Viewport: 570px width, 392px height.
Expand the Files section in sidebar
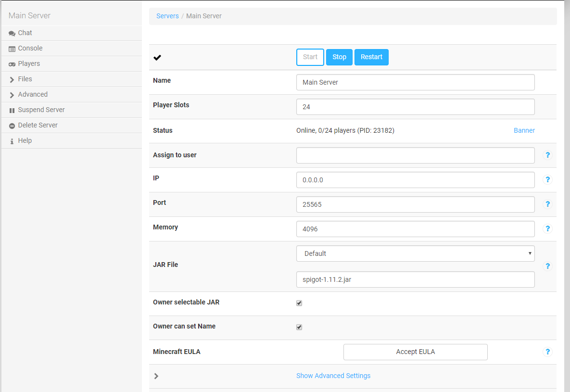tap(25, 79)
